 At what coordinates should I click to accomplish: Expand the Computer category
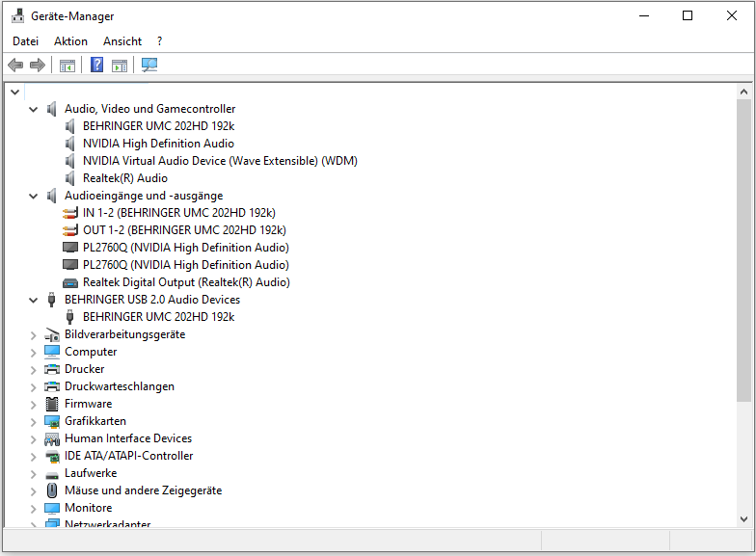(33, 353)
